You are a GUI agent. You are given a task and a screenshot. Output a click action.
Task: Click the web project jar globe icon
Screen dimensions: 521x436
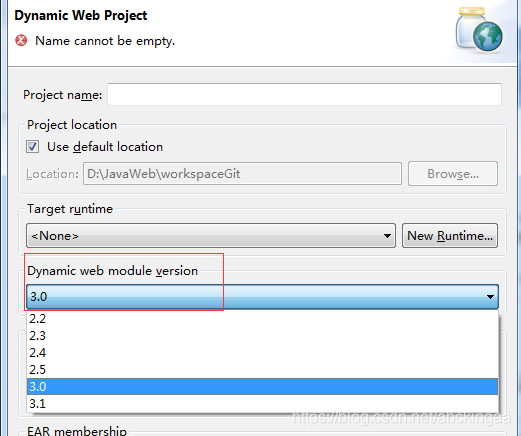pyautogui.click(x=479, y=29)
